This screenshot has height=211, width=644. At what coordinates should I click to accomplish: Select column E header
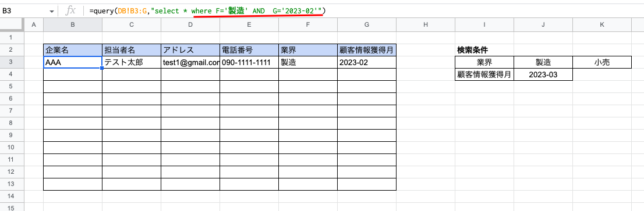coord(249,25)
